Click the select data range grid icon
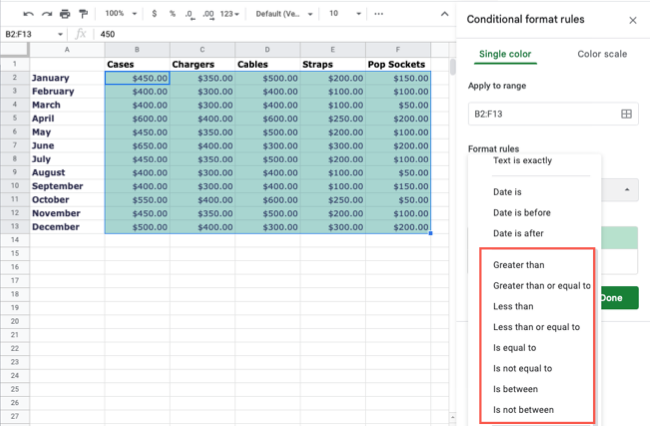This screenshot has width=650, height=426. tap(626, 115)
